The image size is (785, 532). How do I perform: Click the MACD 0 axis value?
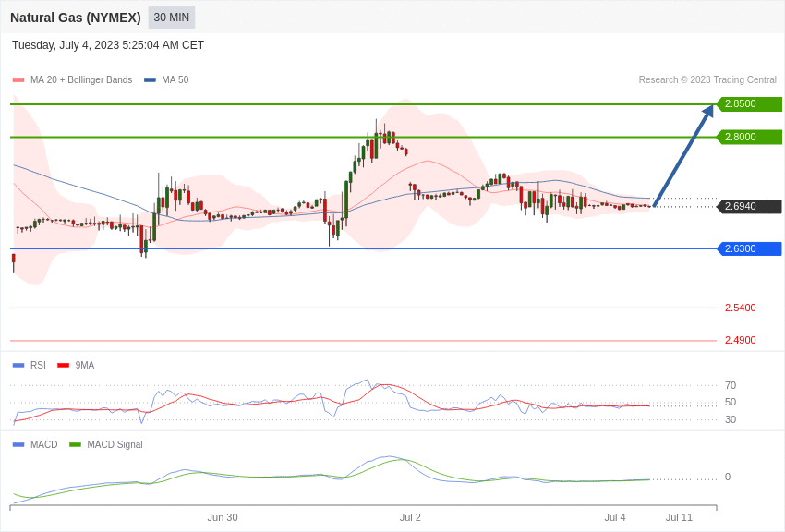point(728,477)
